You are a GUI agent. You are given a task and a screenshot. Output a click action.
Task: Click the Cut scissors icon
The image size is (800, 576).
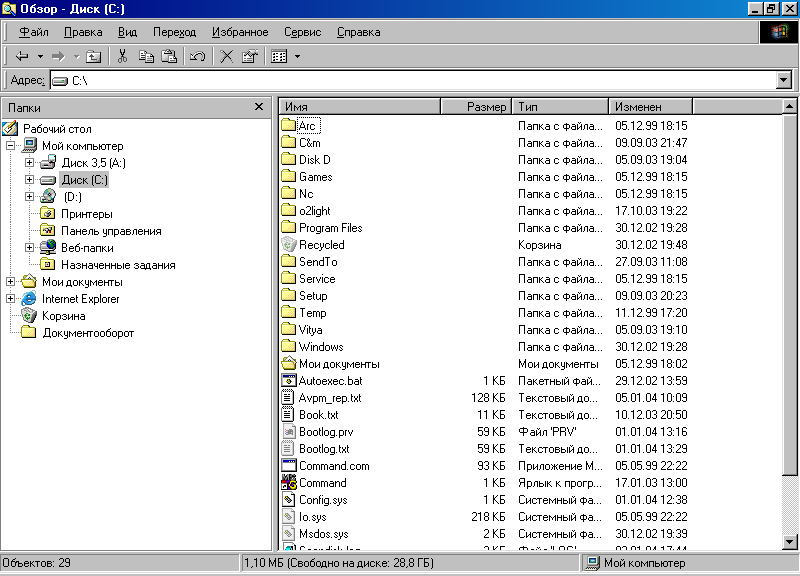[122, 56]
